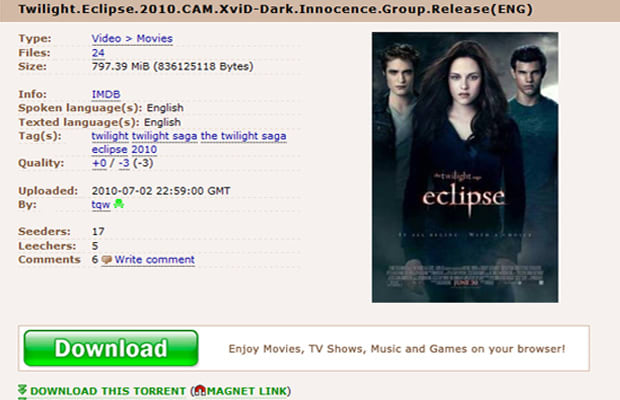
Task: Click the green skull icon beside tqw
Action: tap(119, 204)
